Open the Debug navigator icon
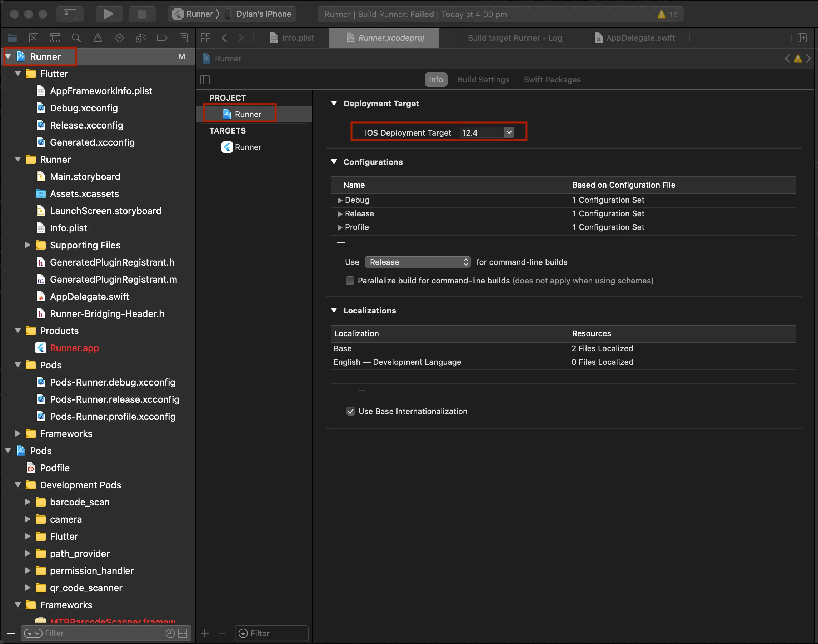The height and width of the screenshot is (644, 818). click(141, 38)
